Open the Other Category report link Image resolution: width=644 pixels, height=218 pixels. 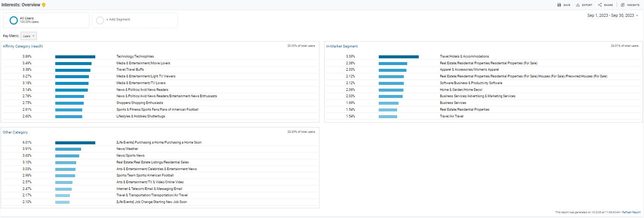tap(15, 132)
